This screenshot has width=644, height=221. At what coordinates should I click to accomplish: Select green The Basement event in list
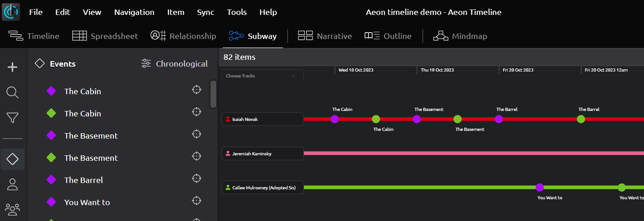pyautogui.click(x=91, y=158)
